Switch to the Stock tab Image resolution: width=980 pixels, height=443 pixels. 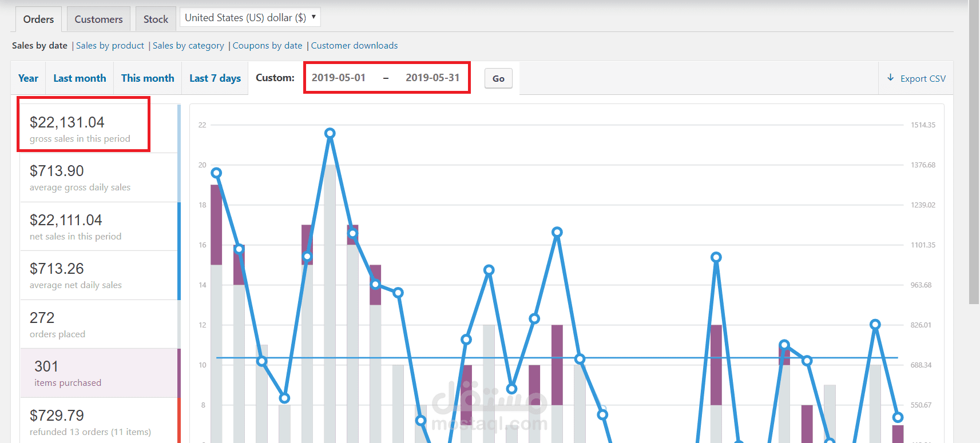pos(156,19)
